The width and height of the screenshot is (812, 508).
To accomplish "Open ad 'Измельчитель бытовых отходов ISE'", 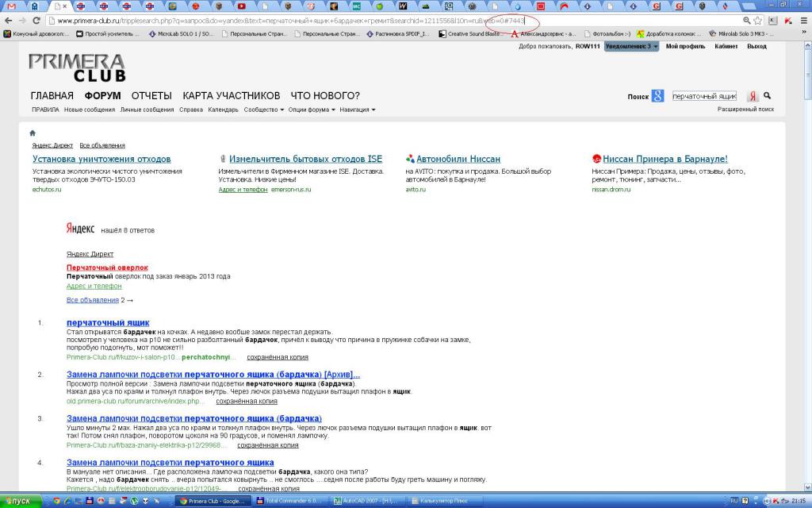I will click(x=305, y=159).
